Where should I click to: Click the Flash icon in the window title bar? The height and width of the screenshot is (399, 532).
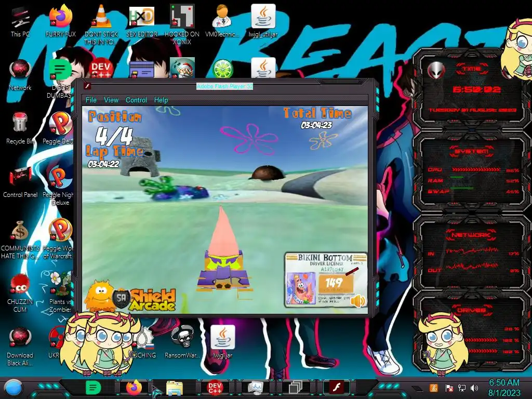tap(87, 86)
